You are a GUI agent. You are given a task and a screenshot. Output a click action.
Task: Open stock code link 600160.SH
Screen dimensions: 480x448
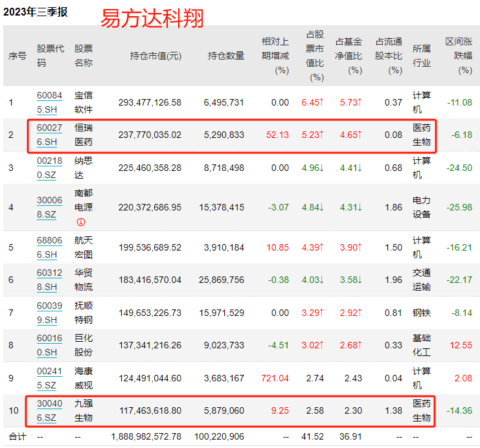[x=49, y=345]
